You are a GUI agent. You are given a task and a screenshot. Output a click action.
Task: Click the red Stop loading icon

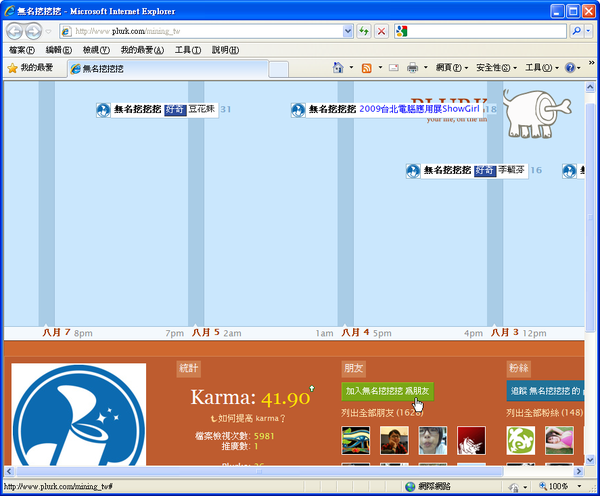pyautogui.click(x=381, y=31)
